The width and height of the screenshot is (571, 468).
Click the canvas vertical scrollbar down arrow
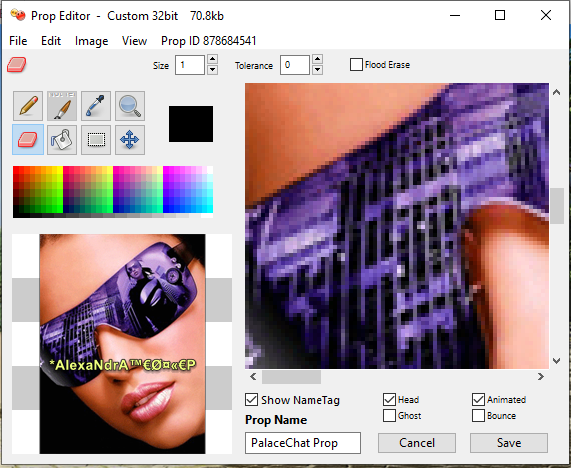tap(556, 361)
